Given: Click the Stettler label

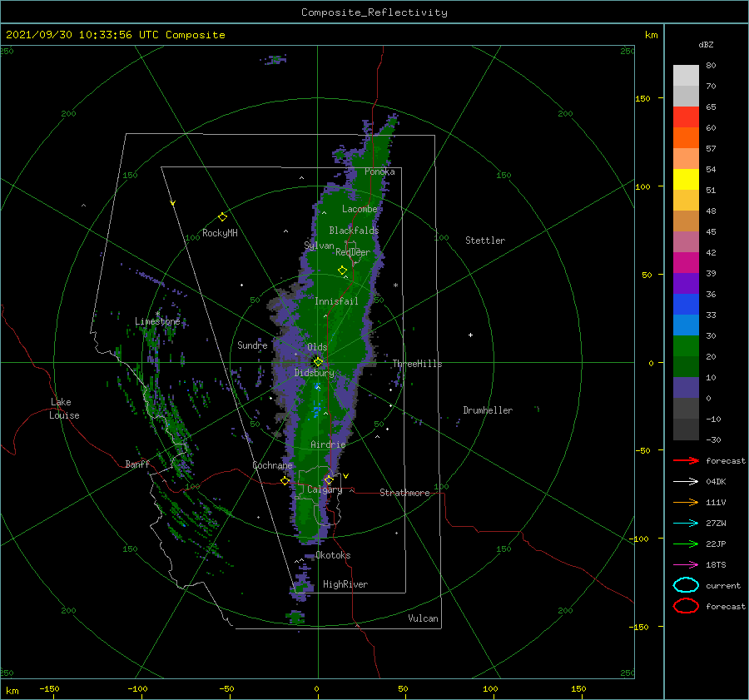Looking at the screenshot, I should click(485, 241).
